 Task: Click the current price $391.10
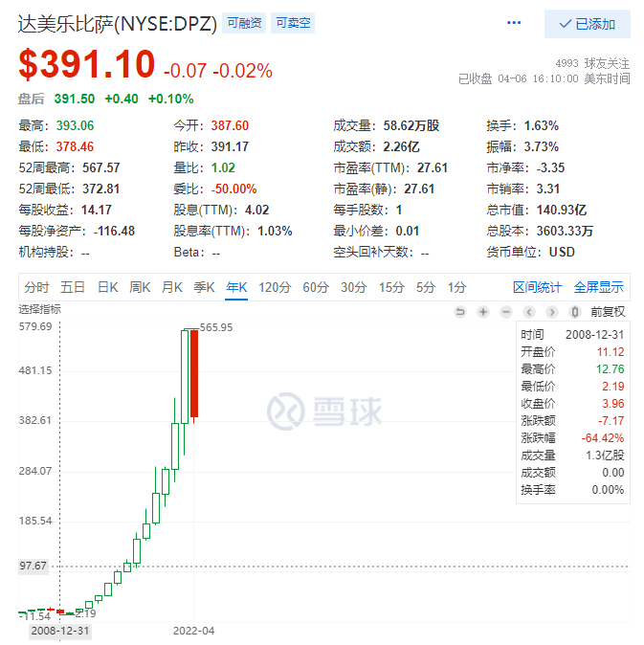(x=87, y=64)
